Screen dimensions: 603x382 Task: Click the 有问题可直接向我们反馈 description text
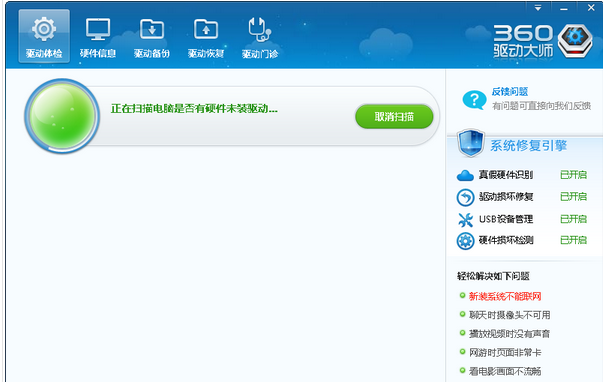click(x=541, y=106)
